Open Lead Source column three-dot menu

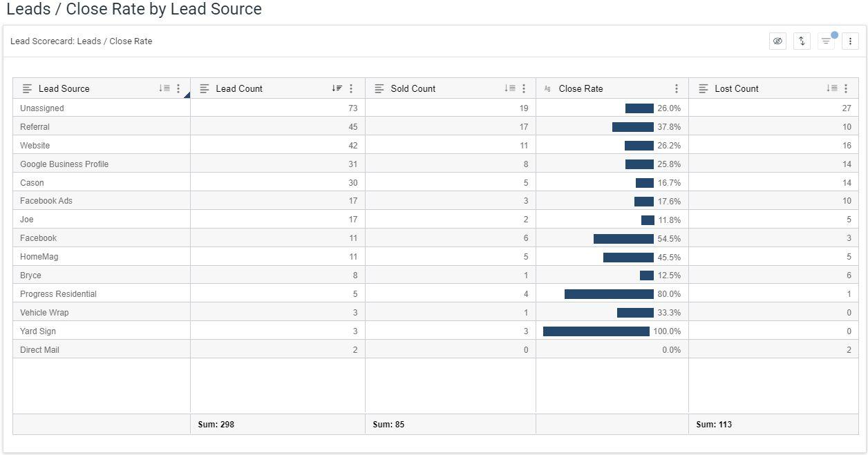178,88
